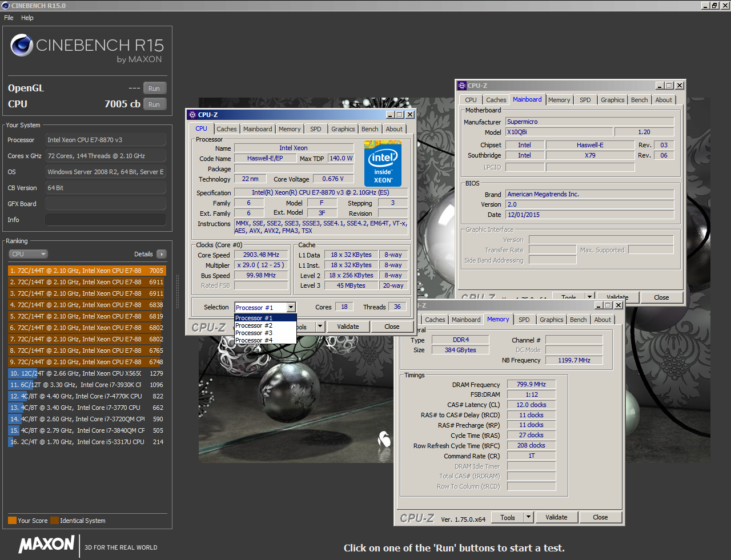Switch to the SPD tab in the Mainboard window
The image size is (731, 560).
pyautogui.click(x=585, y=100)
